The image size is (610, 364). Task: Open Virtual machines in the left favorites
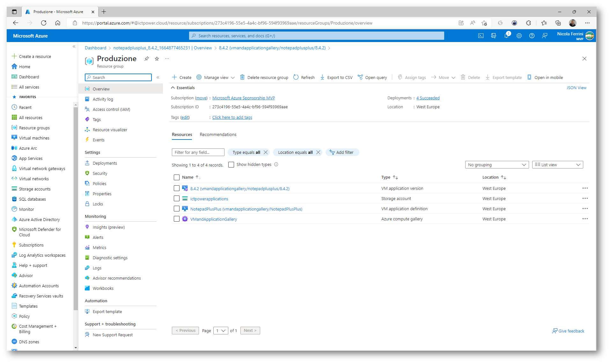(34, 138)
